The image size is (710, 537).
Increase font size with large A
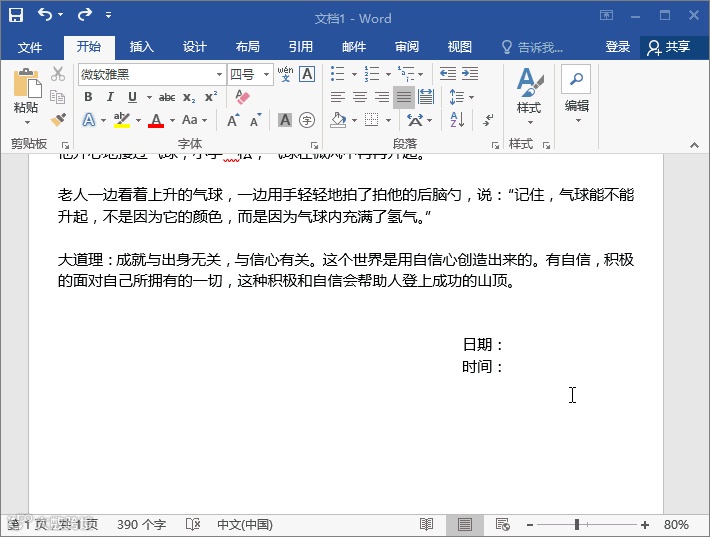pyautogui.click(x=233, y=120)
